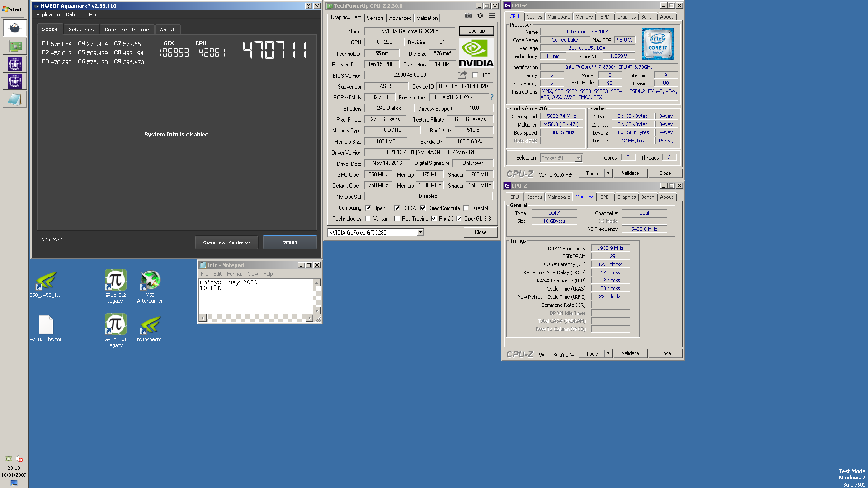The image size is (868, 488).
Task: Open the Validation tab in GPU-Z
Action: pyautogui.click(x=427, y=18)
